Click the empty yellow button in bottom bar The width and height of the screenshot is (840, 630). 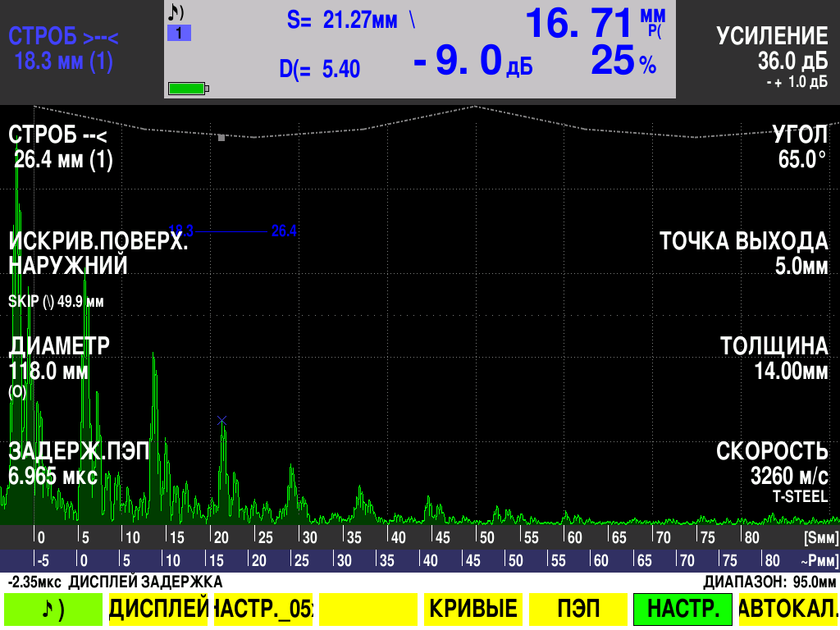click(x=368, y=609)
